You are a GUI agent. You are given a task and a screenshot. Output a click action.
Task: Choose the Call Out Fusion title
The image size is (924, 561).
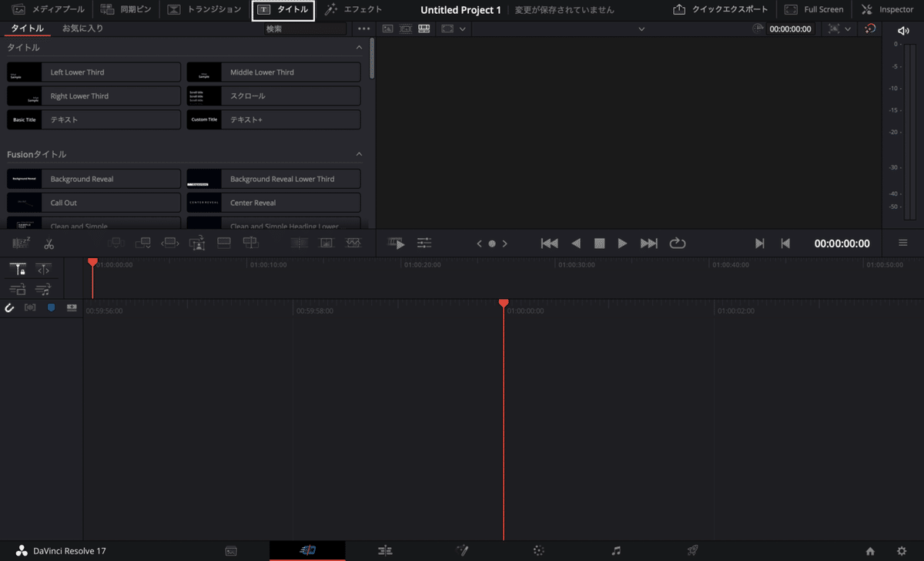point(94,203)
